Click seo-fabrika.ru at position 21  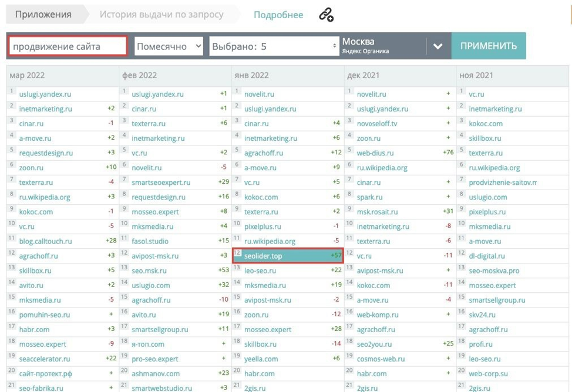pyautogui.click(x=41, y=388)
